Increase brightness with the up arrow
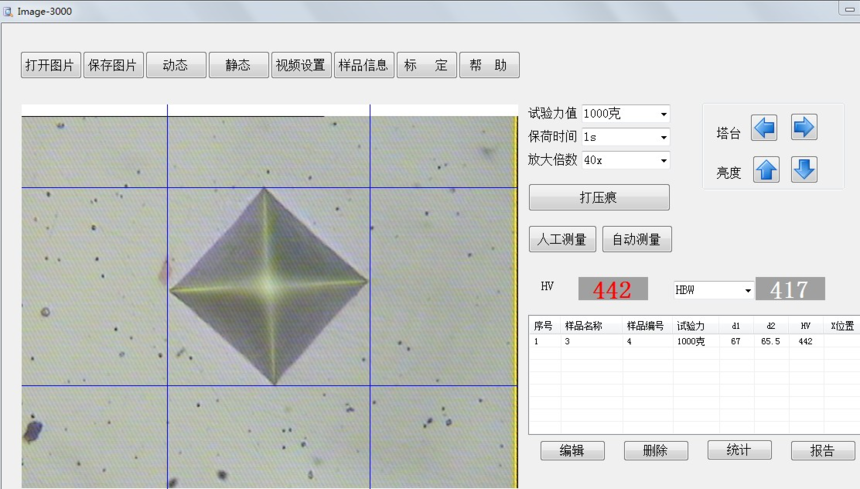860x489 pixels. click(766, 170)
